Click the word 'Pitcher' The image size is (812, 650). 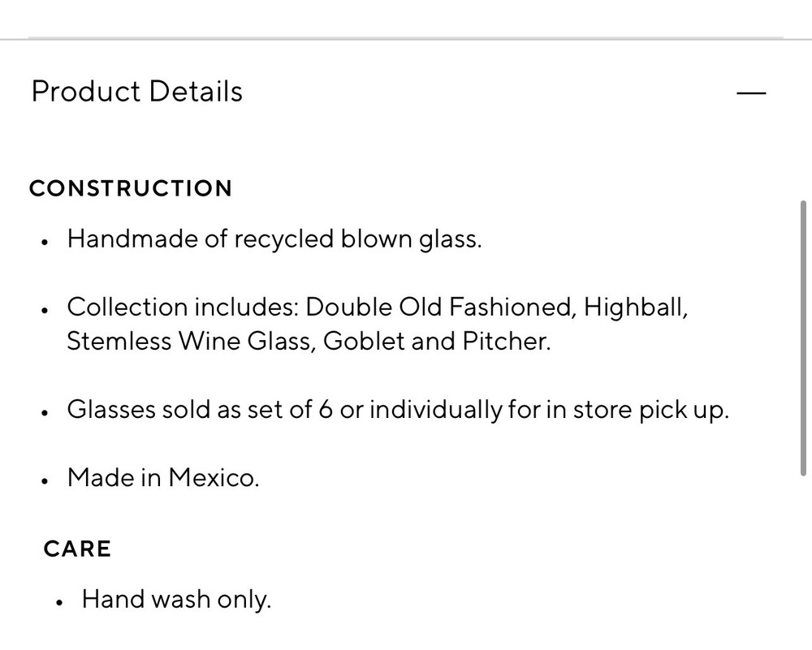coord(506,341)
